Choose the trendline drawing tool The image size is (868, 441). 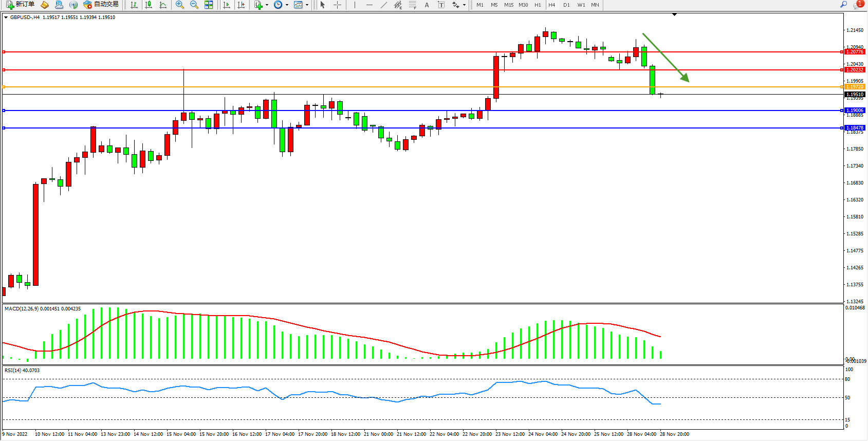pyautogui.click(x=383, y=5)
